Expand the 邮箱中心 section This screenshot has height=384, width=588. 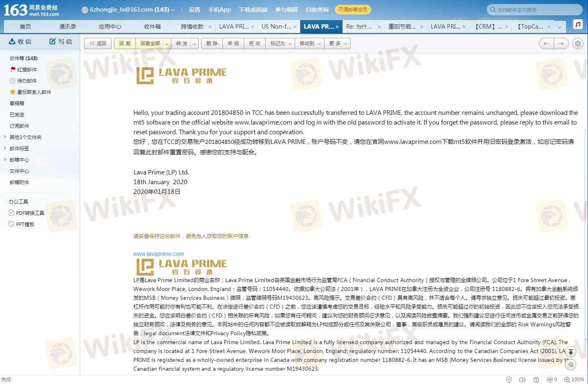pyautogui.click(x=5, y=160)
